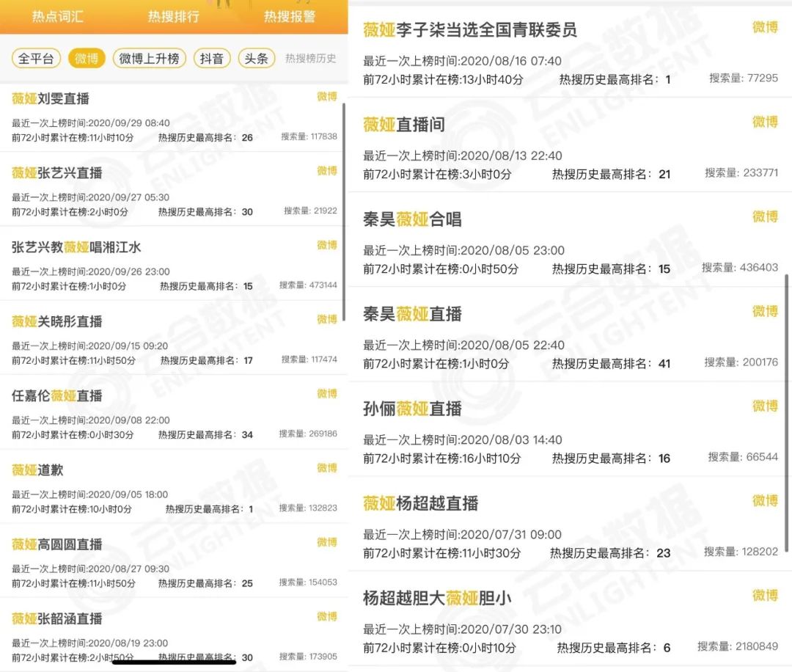Click the 微博 tag on 薇娅刘雯直播

point(327,97)
